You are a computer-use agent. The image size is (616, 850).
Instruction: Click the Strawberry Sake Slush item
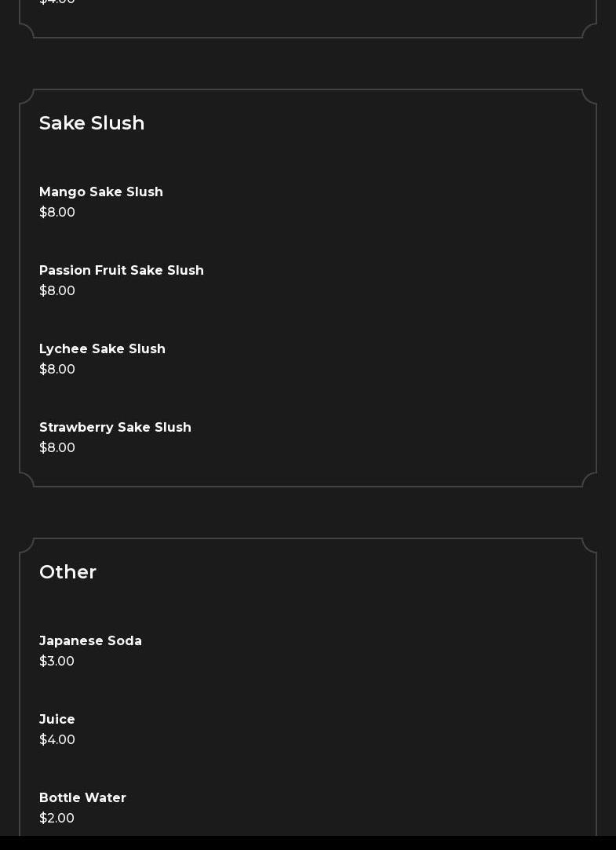[115, 428]
